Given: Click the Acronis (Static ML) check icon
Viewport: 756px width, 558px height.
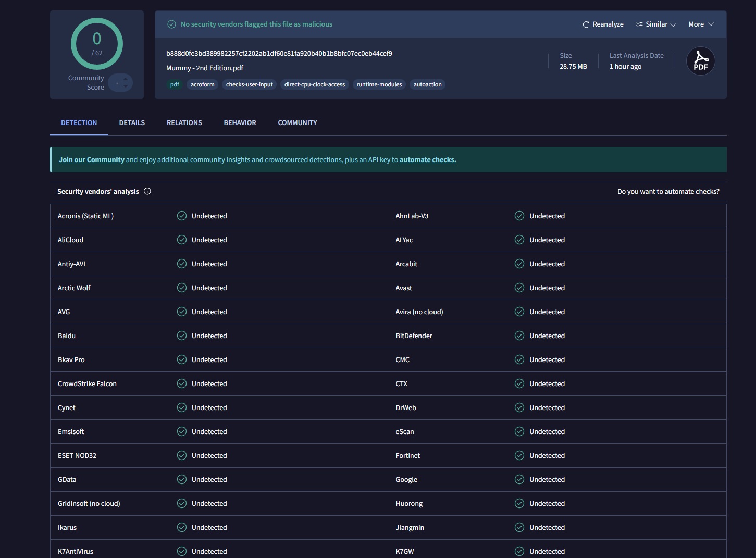Looking at the screenshot, I should pos(182,216).
